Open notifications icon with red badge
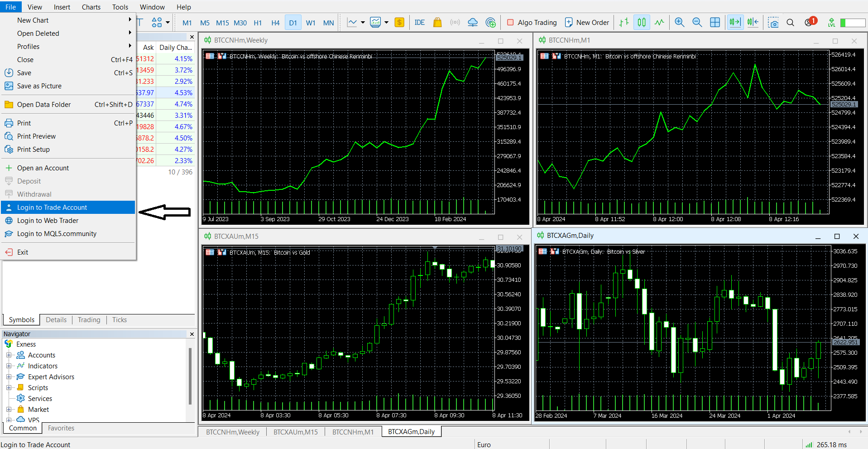The height and width of the screenshot is (449, 868). point(810,22)
